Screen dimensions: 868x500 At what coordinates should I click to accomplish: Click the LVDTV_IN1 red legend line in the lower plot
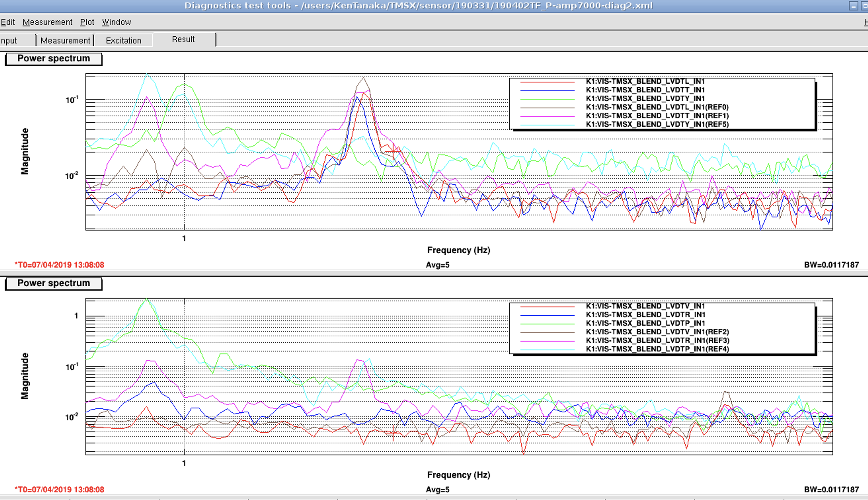[x=547, y=306]
